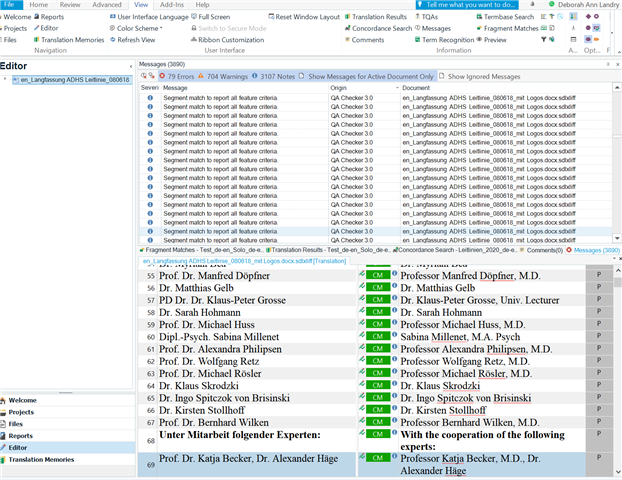The height and width of the screenshot is (480, 622).
Task: Click the orange tag icon in Options group
Action: click(x=596, y=39)
